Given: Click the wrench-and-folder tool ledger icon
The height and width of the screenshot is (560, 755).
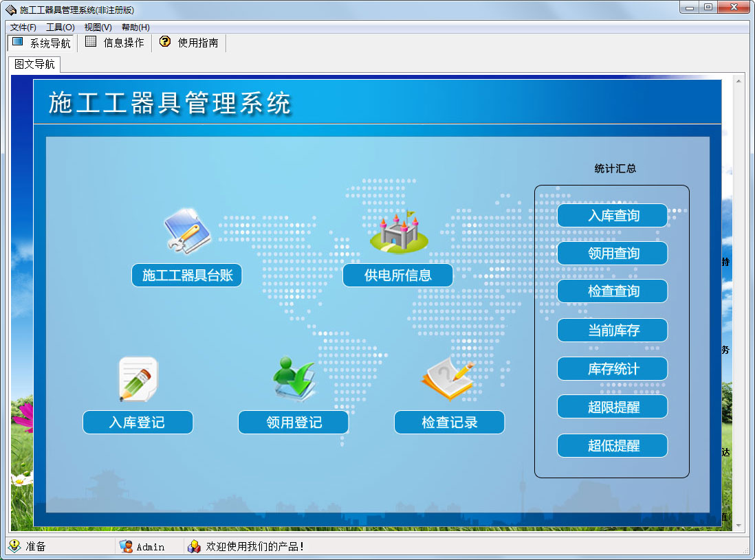Looking at the screenshot, I should pyautogui.click(x=187, y=230).
